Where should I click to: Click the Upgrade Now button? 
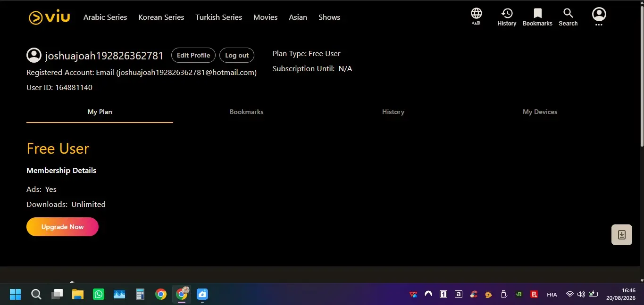point(62,227)
